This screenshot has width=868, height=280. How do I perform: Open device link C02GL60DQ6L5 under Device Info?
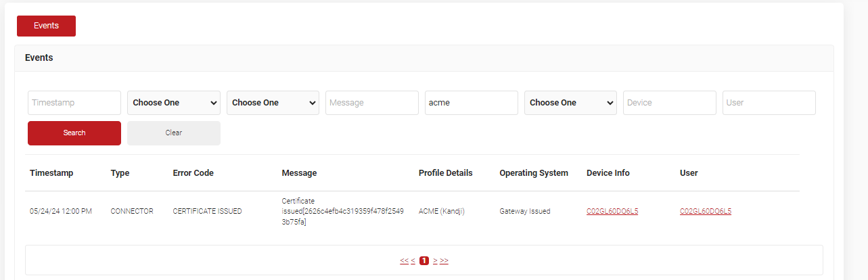click(x=612, y=211)
